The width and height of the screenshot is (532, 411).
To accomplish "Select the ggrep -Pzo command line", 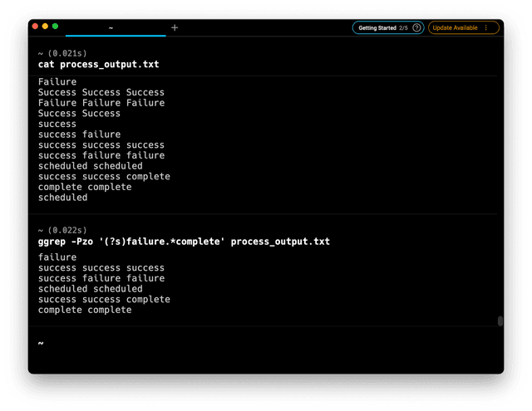I will point(184,242).
